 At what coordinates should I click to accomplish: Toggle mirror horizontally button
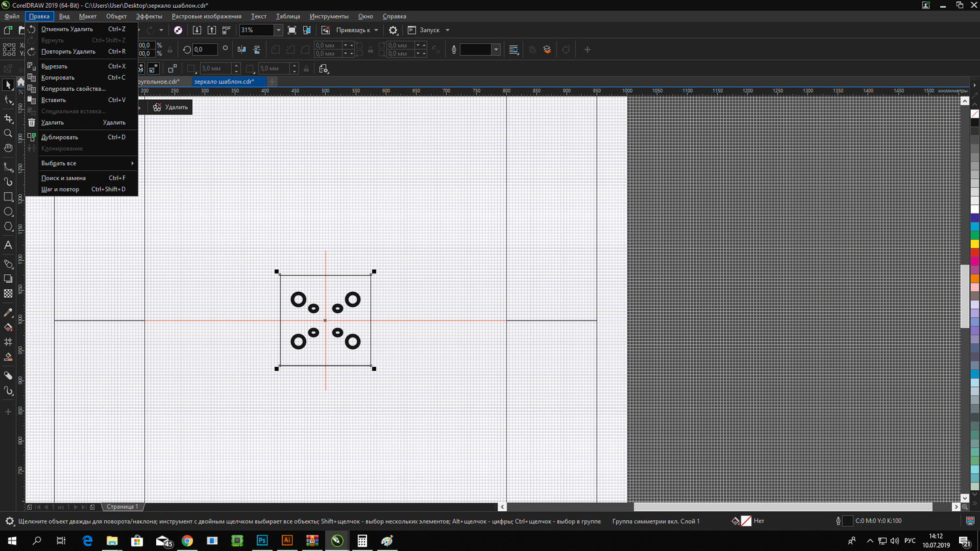coord(242,50)
